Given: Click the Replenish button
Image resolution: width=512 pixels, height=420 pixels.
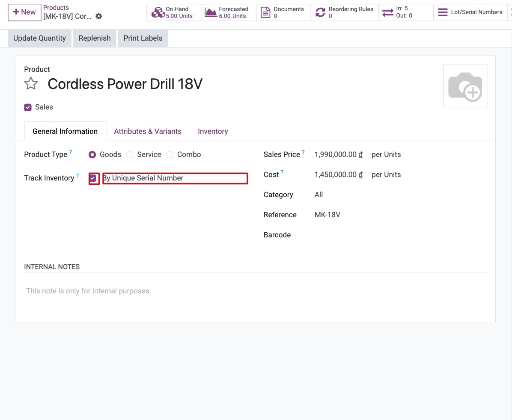Looking at the screenshot, I should click(x=95, y=38).
